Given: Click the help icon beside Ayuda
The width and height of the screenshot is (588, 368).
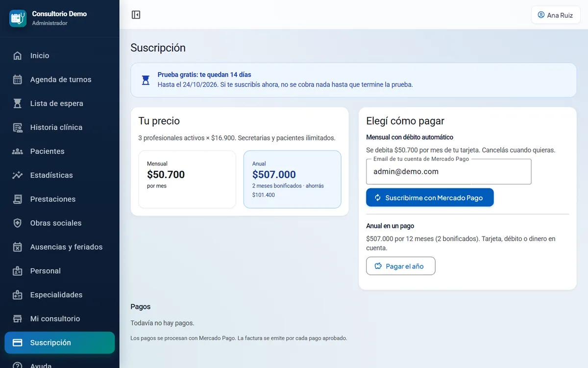Looking at the screenshot, I should (x=18, y=366).
